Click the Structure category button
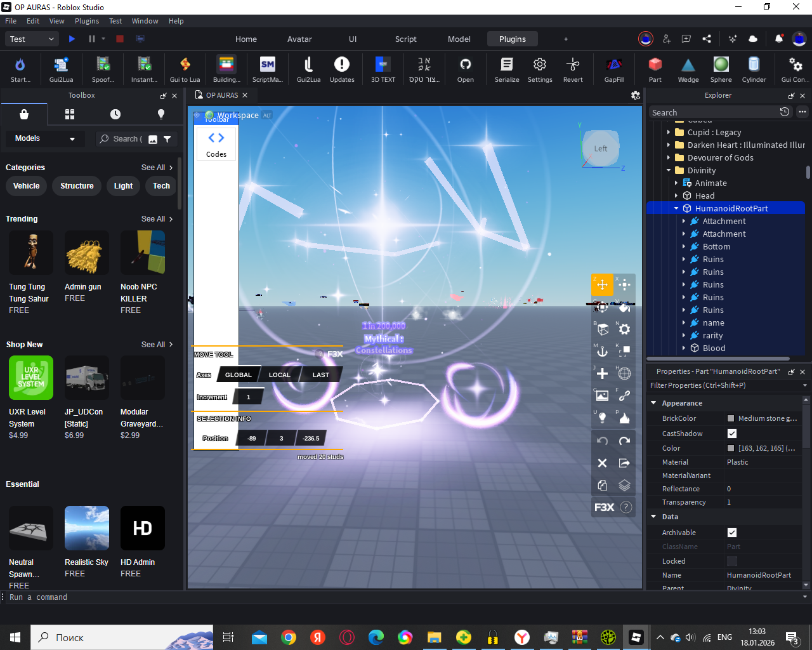Viewport: 812px width, 650px height. (x=77, y=186)
